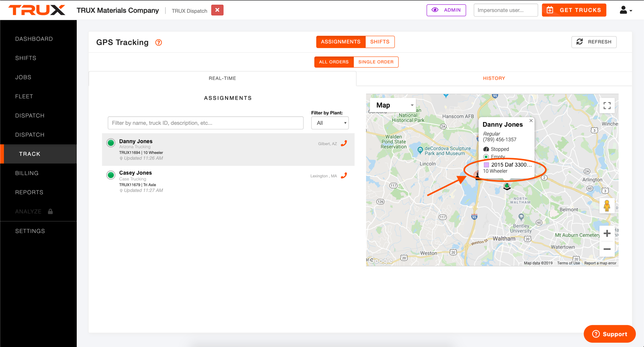This screenshot has height=347, width=644.
Task: Open the Filter by Plant dropdown
Action: pos(330,123)
